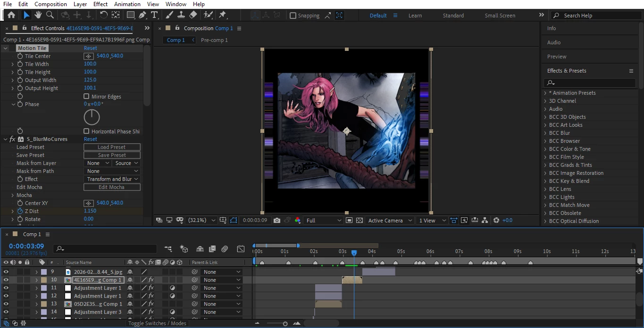
Task: Click Reset for Motion Tile effect
Action: pos(91,48)
